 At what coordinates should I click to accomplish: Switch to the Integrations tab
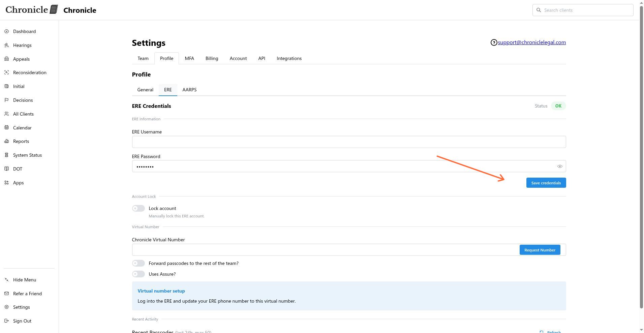click(x=289, y=58)
